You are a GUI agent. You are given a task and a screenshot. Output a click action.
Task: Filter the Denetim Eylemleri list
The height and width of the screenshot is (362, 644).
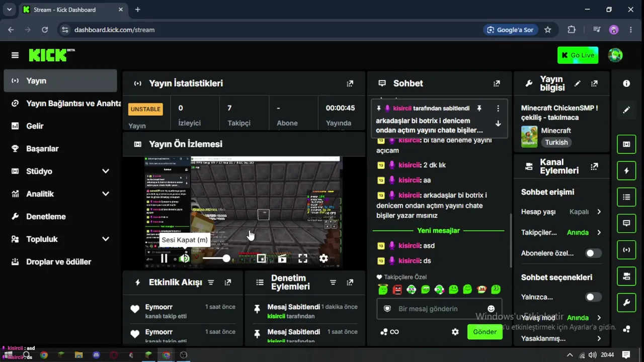pyautogui.click(x=333, y=283)
